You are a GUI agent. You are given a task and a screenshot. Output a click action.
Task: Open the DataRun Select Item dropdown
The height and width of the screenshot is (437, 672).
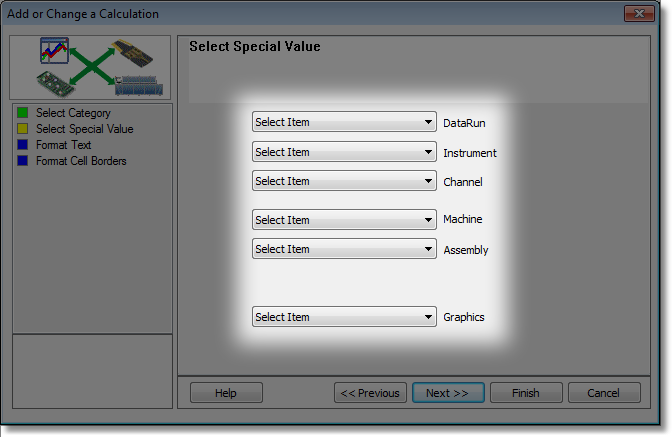pyautogui.click(x=344, y=122)
